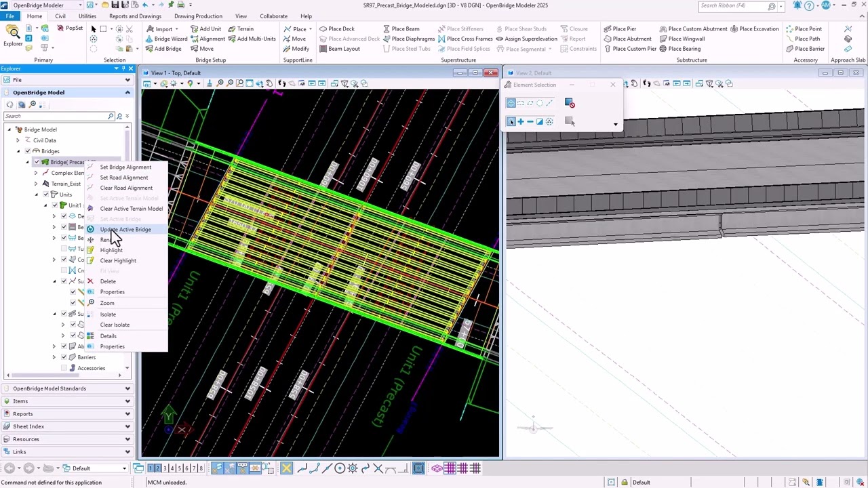Expand the Terrain_Exist tree node
The width and height of the screenshot is (868, 488).
36,184
